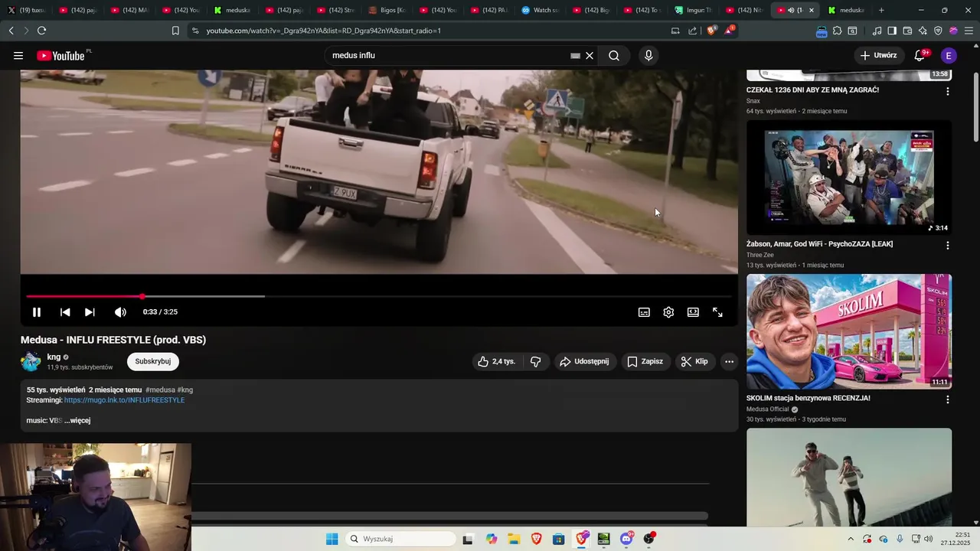Reload the current page

coord(41,31)
